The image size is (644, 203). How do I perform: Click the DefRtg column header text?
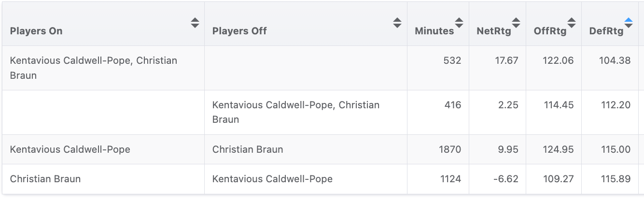pyautogui.click(x=606, y=31)
